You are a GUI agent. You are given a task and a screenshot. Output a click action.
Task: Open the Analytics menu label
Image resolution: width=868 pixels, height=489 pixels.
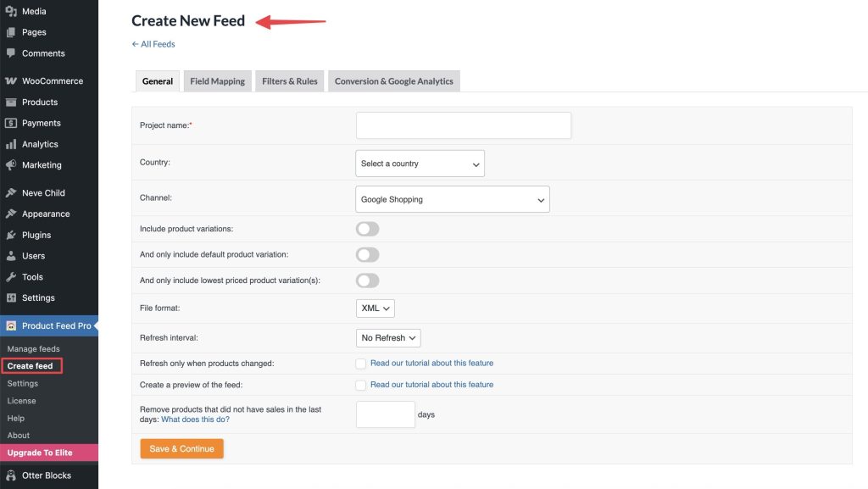(40, 144)
